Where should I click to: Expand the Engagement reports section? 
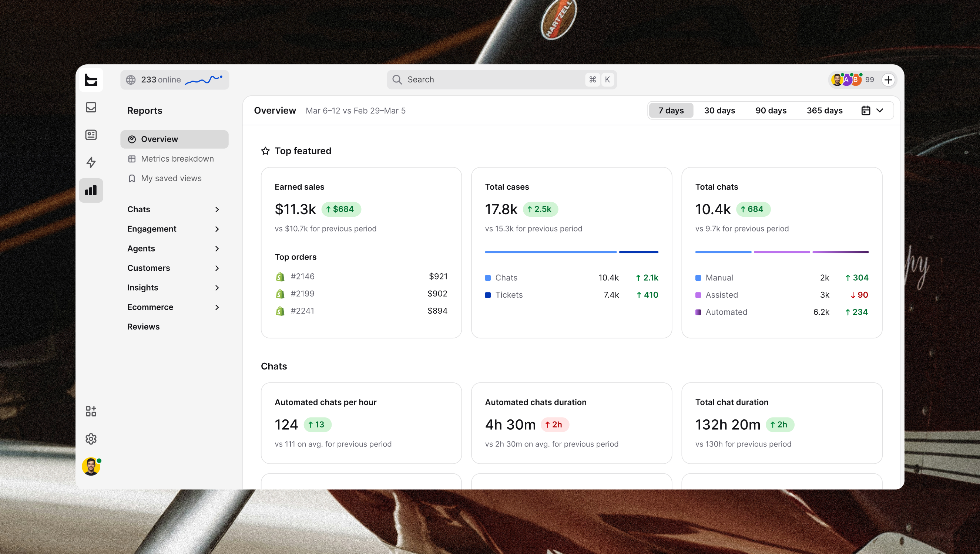(174, 229)
